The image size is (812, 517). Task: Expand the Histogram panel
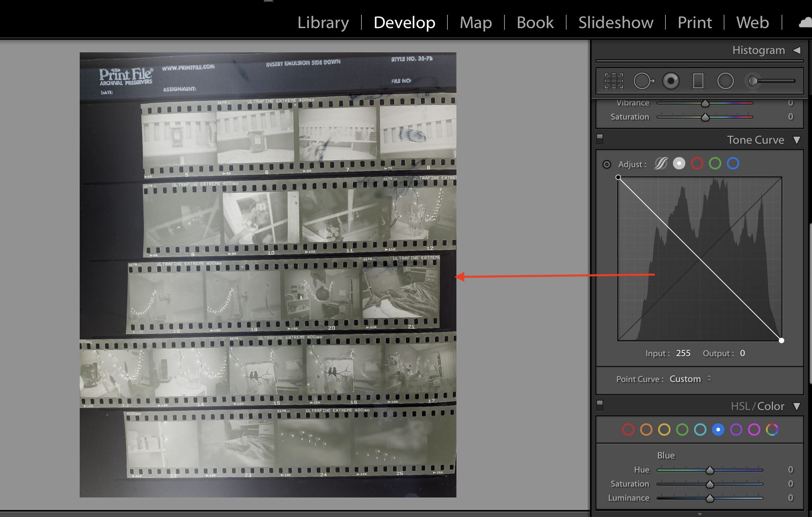(x=797, y=50)
